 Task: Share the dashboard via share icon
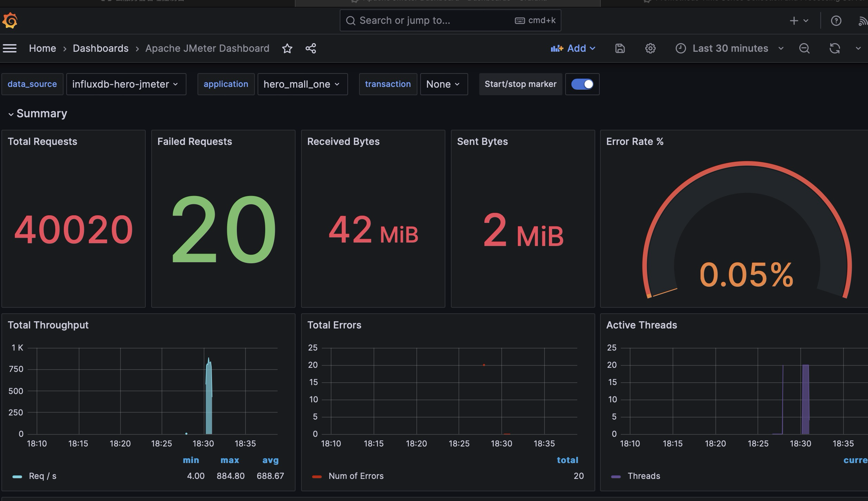pyautogui.click(x=311, y=48)
